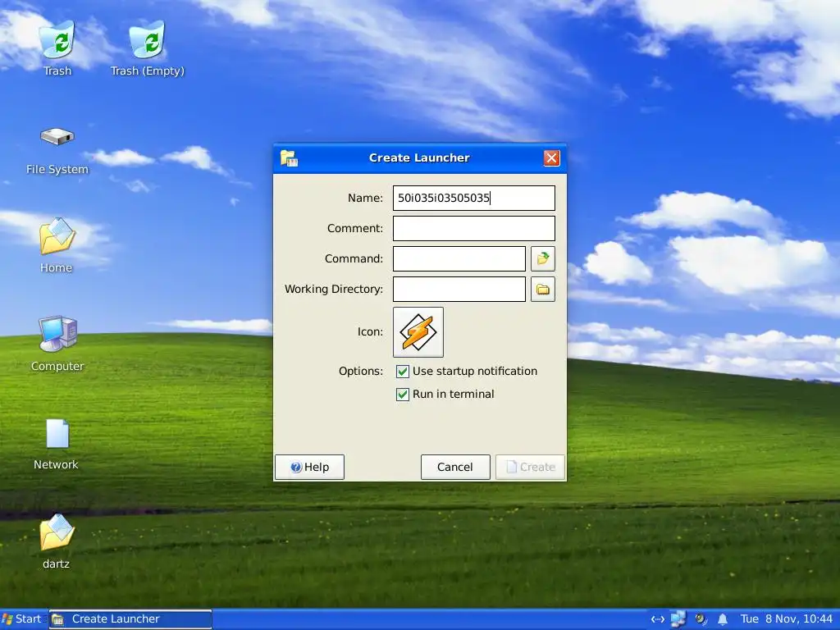Click into the Working Directory field
The image size is (840, 630).
(459, 290)
